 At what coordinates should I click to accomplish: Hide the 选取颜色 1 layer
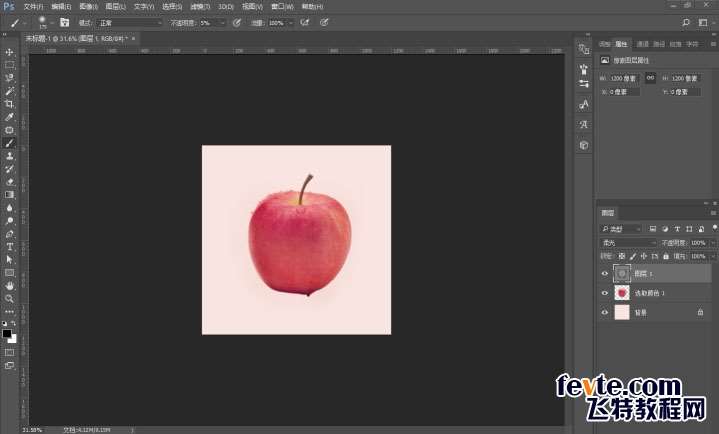[x=604, y=293]
